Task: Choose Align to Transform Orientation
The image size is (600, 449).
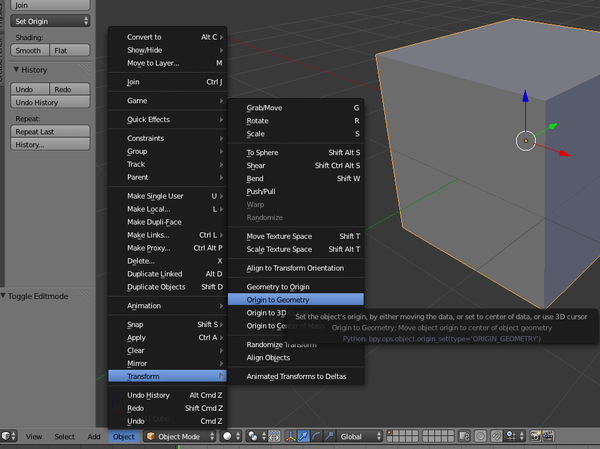Action: pos(296,268)
